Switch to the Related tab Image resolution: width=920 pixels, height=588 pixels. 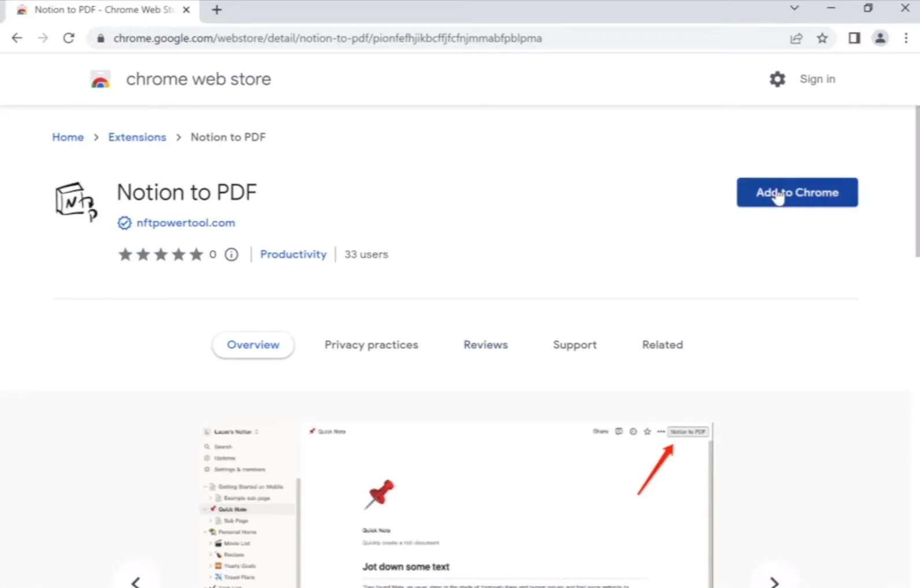pos(663,345)
